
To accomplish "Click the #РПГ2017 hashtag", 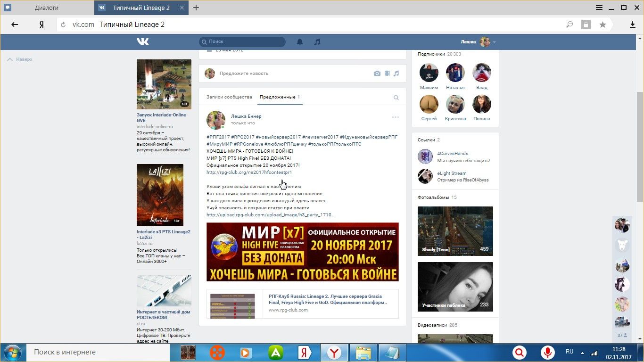I will pyautogui.click(x=218, y=137).
